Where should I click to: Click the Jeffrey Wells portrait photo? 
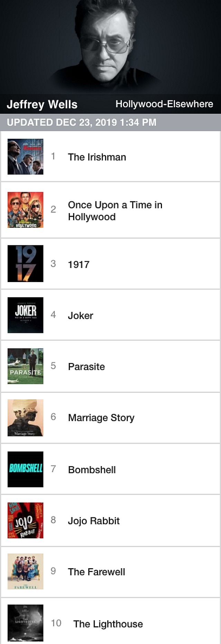click(x=110, y=47)
